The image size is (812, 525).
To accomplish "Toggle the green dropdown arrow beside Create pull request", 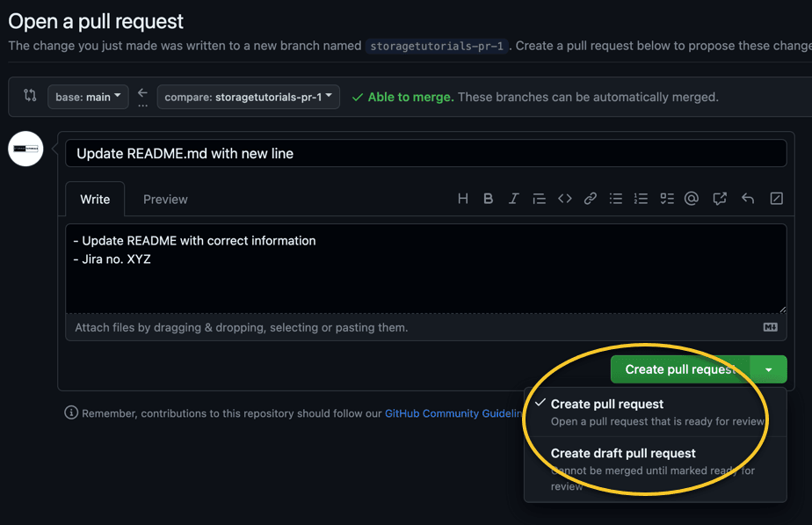I will click(768, 369).
